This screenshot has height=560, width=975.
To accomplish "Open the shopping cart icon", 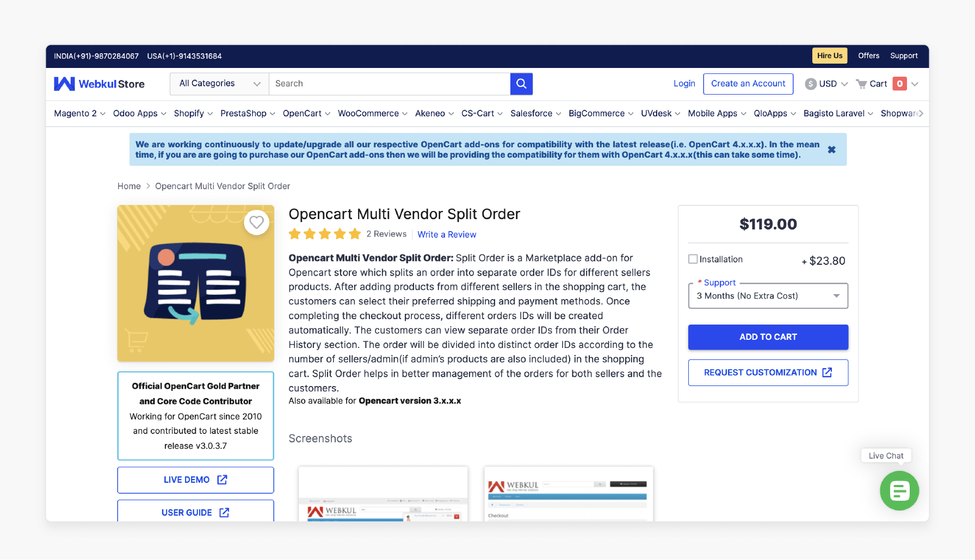I will click(x=861, y=84).
